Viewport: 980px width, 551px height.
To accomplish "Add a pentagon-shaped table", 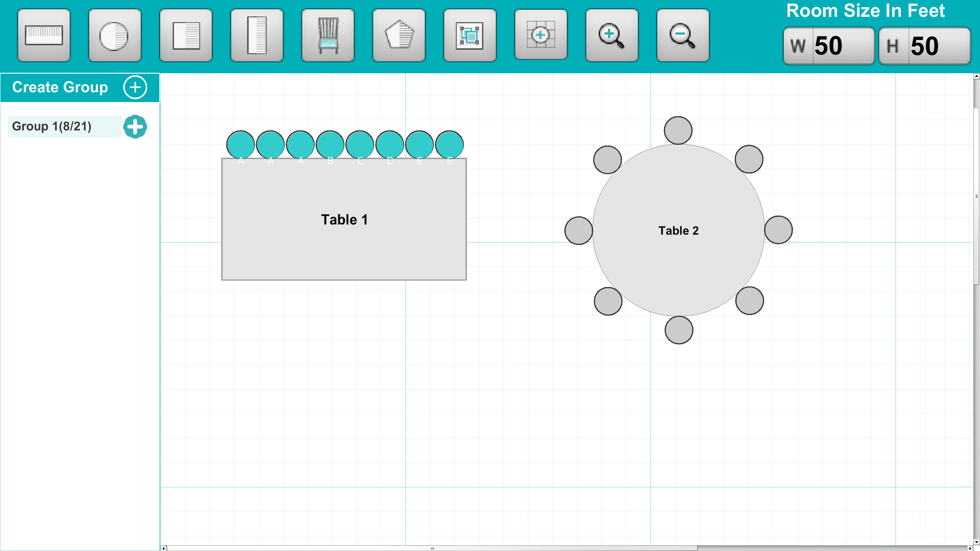I will [x=399, y=35].
